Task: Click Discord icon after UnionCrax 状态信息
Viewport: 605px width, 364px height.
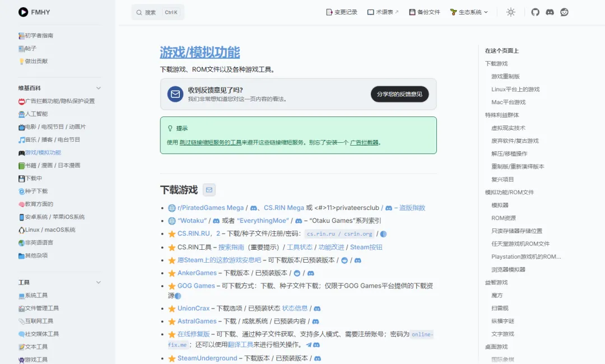Action: click(x=317, y=309)
